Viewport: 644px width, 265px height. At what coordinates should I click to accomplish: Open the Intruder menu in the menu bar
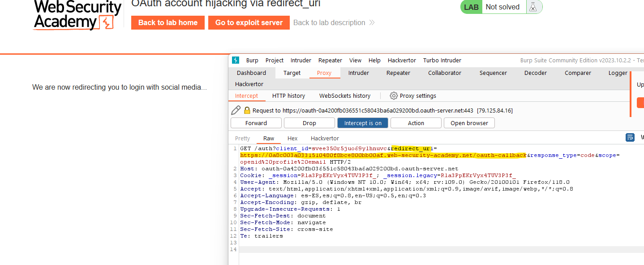click(301, 60)
